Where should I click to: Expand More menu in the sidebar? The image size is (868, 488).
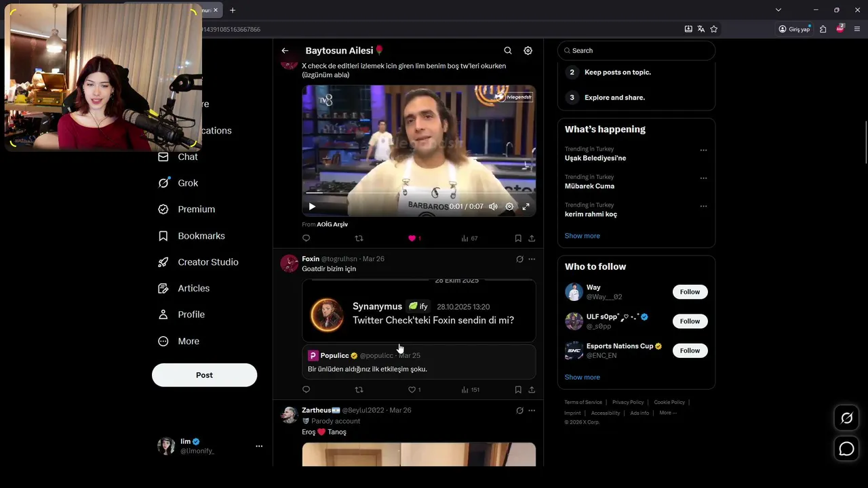(x=178, y=341)
